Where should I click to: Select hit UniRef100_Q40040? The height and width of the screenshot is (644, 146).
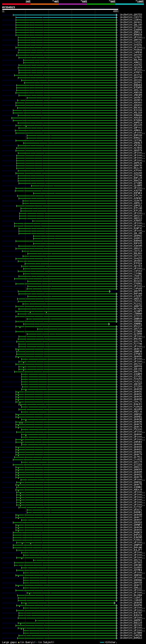tap(131, 55)
